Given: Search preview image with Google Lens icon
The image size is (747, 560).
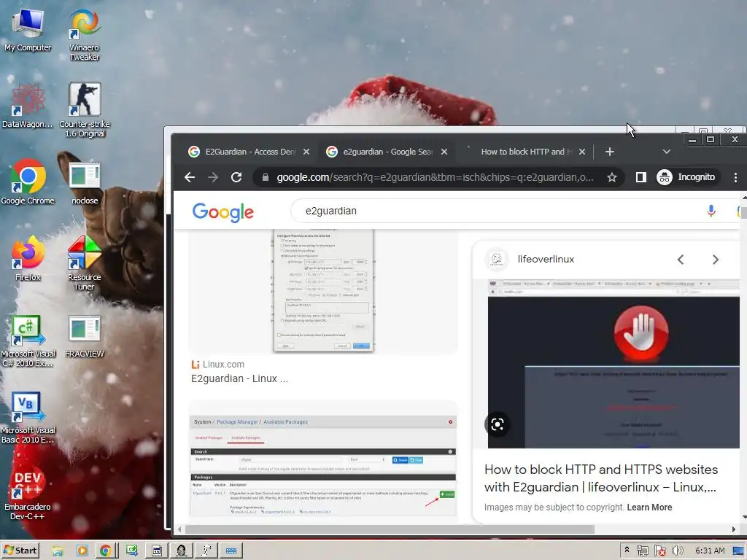Looking at the screenshot, I should (498, 424).
